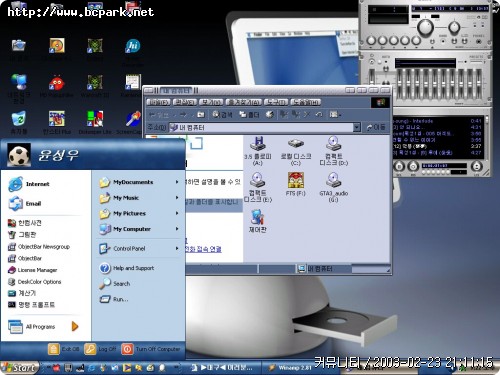Open the 보기(V) menu

pos(211,102)
